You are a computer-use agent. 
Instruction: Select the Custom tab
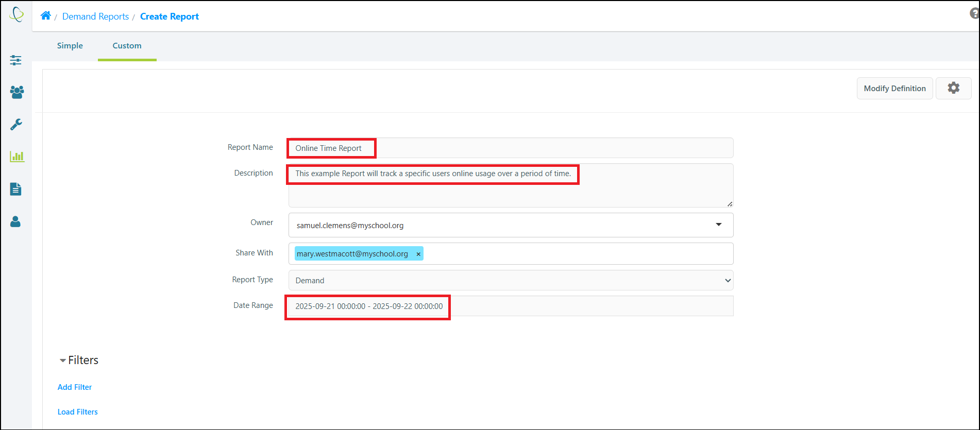point(127,45)
